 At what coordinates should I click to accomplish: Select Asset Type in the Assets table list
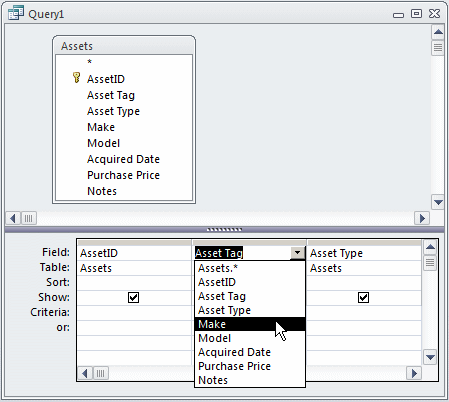(113, 111)
